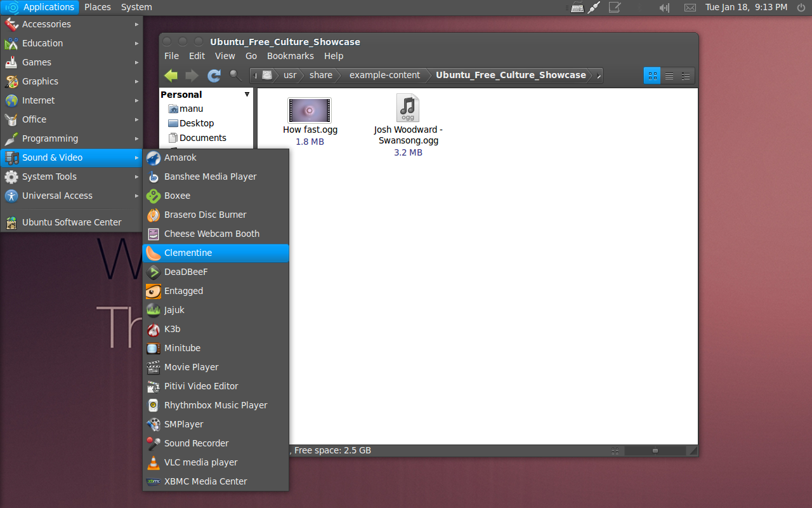Mute audio via the volume indicator
812x508 pixels.
click(663, 7)
